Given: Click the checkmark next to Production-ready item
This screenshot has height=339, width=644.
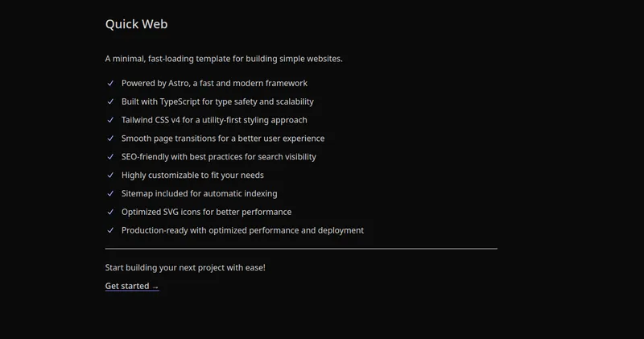Looking at the screenshot, I should (x=109, y=230).
